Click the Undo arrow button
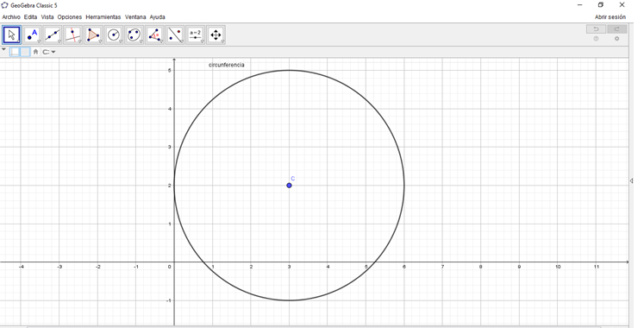Screen dimensions: 644x328 [x=596, y=28]
